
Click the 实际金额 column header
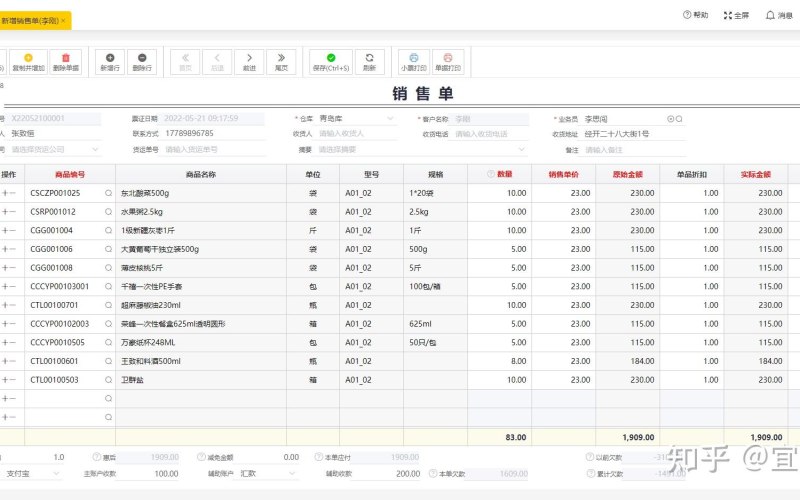[756, 174]
